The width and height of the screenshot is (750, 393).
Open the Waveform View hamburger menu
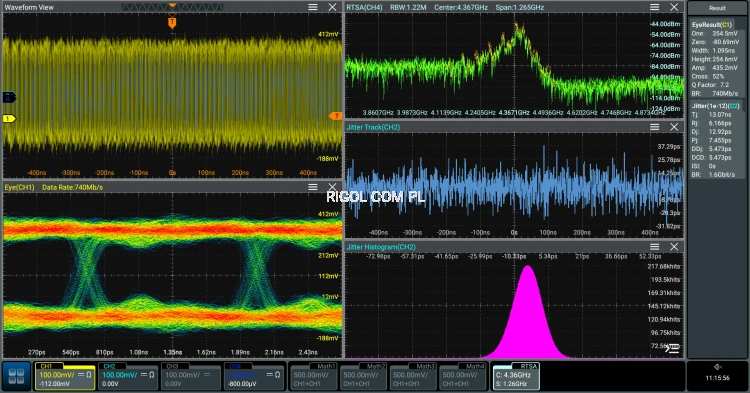pyautogui.click(x=312, y=7)
